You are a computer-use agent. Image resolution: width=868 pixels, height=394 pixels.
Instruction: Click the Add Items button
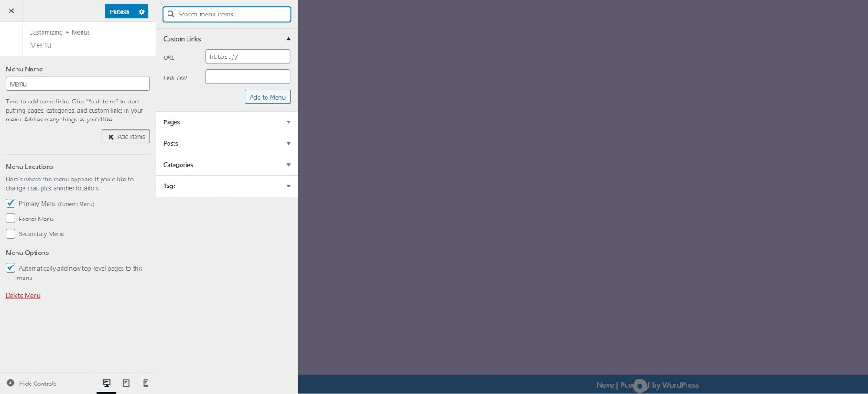pos(126,136)
